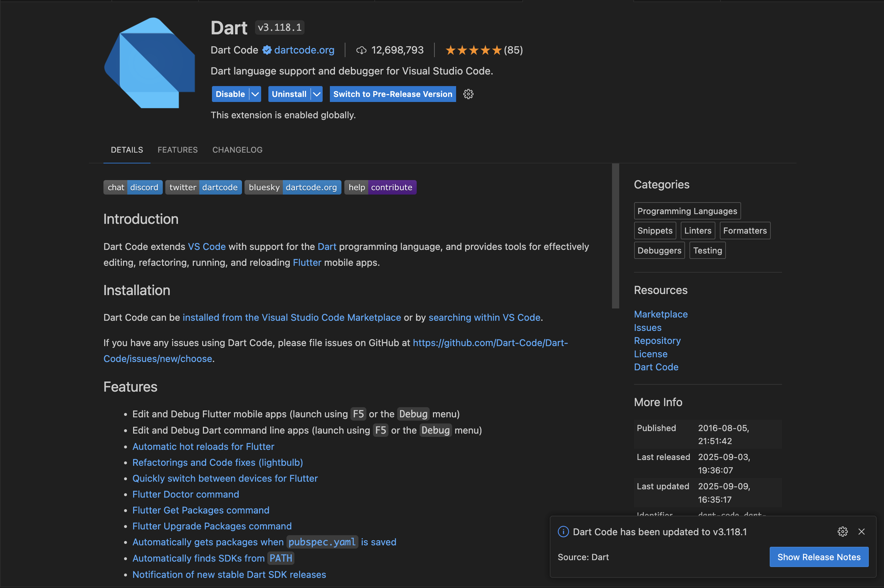Click the readme vertical scrollbar
Viewport: 884px width, 588px height.
[x=615, y=236]
